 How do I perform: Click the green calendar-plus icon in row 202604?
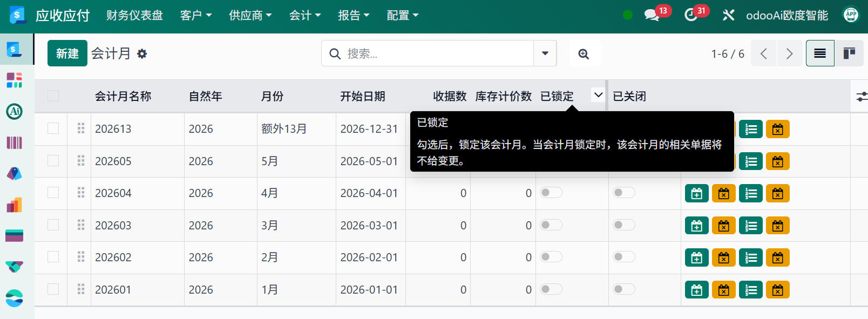(x=697, y=193)
